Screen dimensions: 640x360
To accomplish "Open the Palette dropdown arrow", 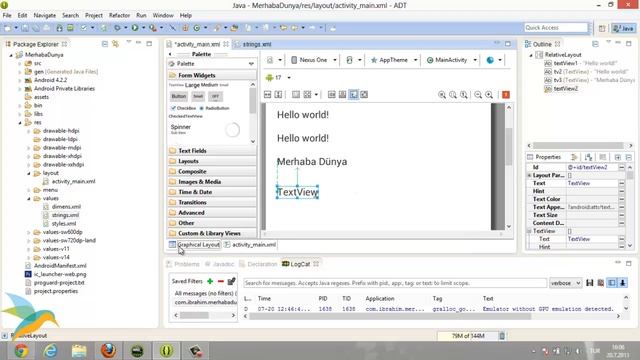I will click(251, 64).
